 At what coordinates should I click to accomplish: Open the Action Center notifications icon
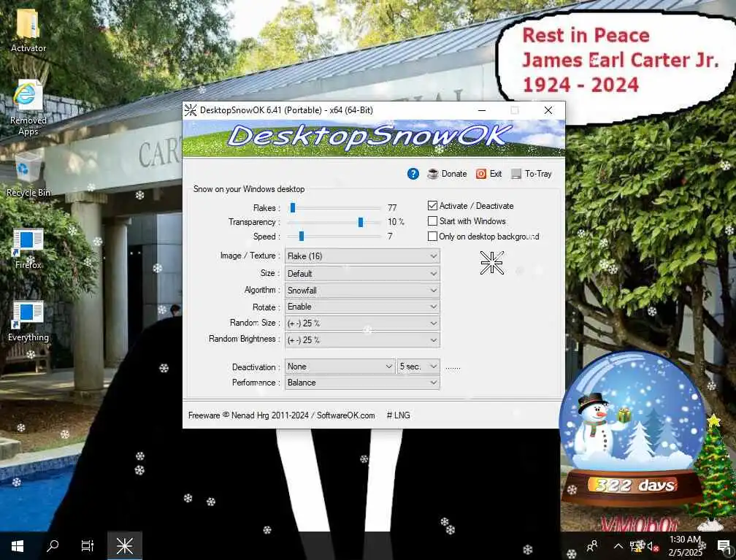pyautogui.click(x=724, y=546)
